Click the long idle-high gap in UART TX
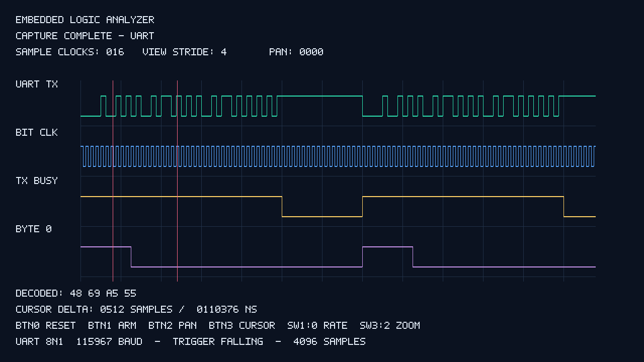Viewport: 644px width, 362px height. click(x=320, y=96)
